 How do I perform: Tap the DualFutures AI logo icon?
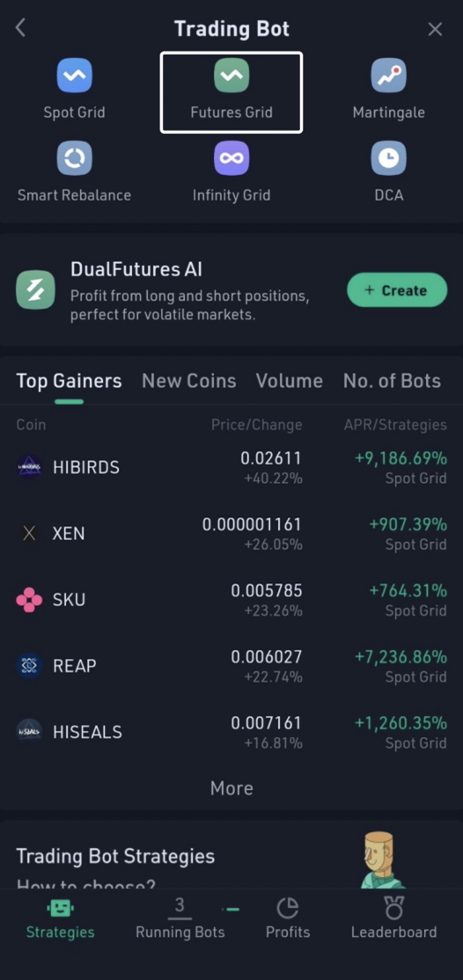pyautogui.click(x=35, y=290)
